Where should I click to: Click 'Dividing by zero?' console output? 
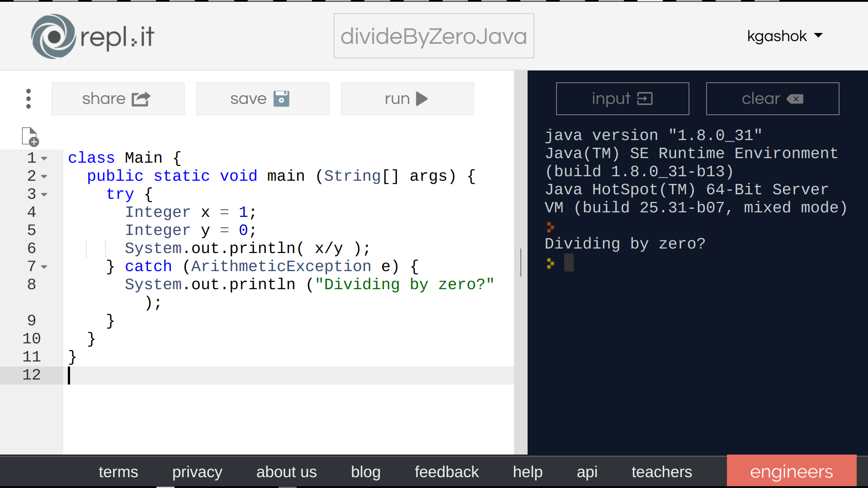click(x=625, y=244)
